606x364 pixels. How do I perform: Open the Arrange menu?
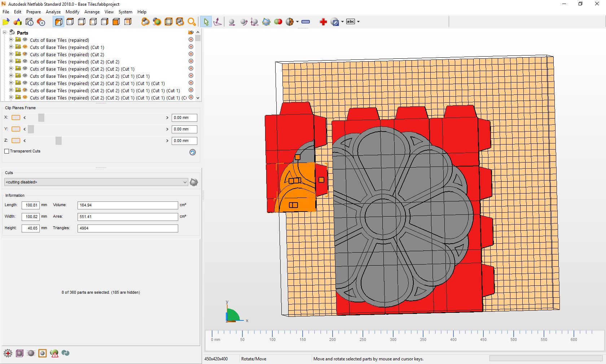pos(92,12)
